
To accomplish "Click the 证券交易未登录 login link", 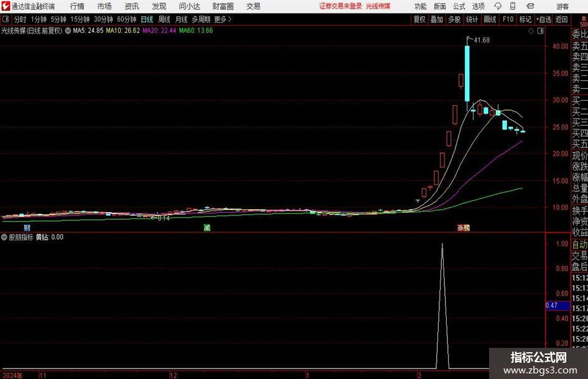I will 340,6.
